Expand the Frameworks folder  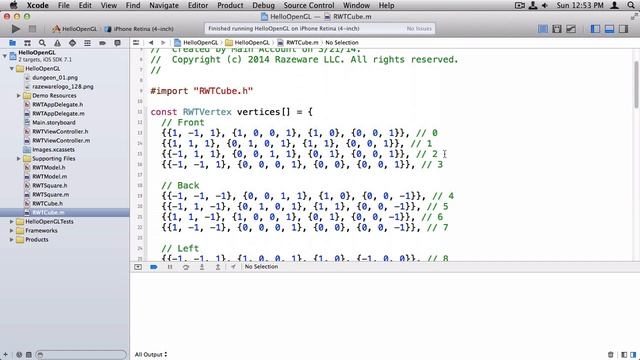coord(12,231)
